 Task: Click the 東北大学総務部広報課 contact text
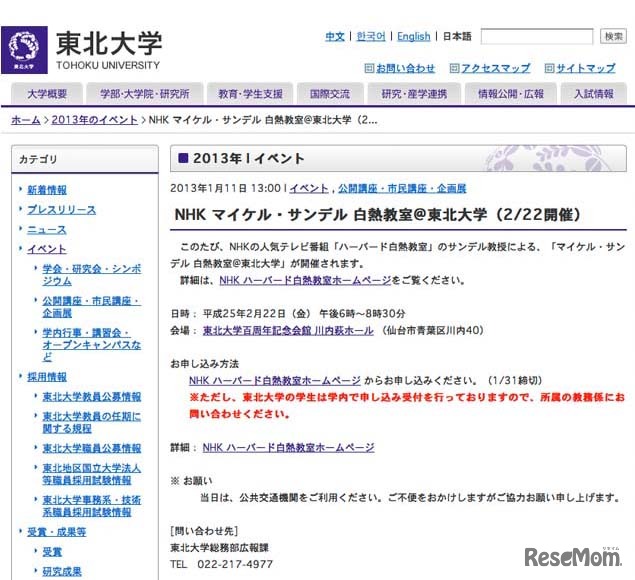coord(219,548)
